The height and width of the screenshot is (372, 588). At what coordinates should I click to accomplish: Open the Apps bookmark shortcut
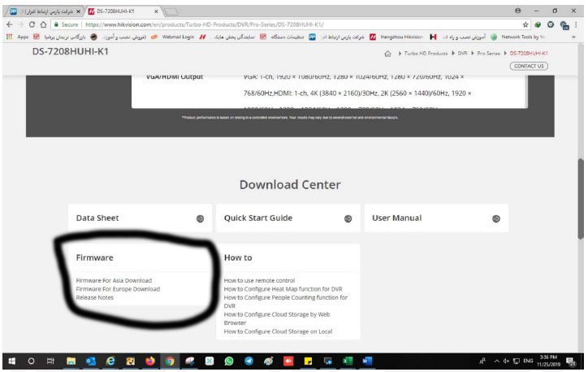(18, 37)
